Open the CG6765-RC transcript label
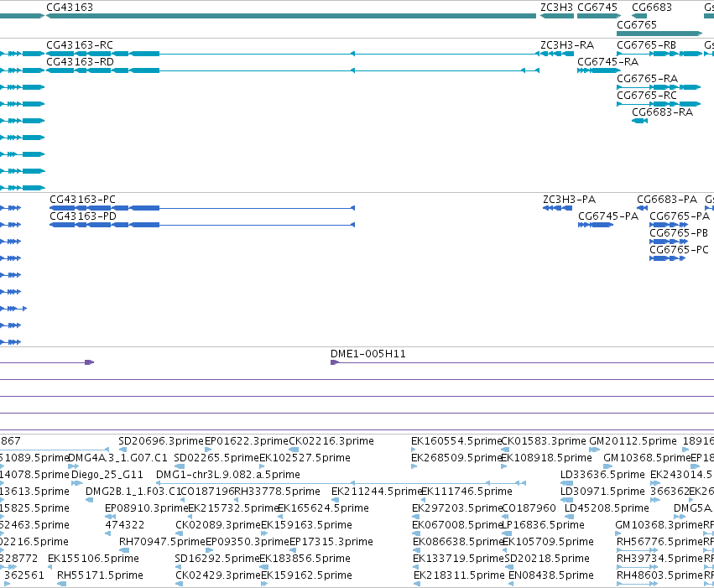Image resolution: width=714 pixels, height=588 pixels. coord(647,96)
